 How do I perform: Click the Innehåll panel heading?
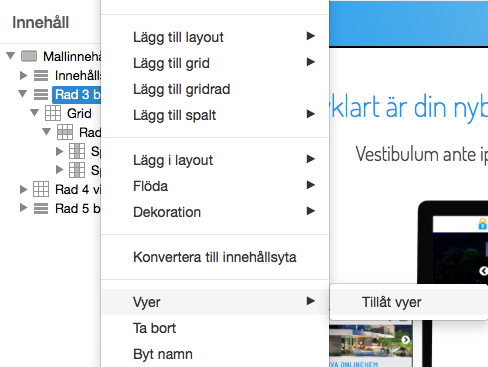coord(41,23)
